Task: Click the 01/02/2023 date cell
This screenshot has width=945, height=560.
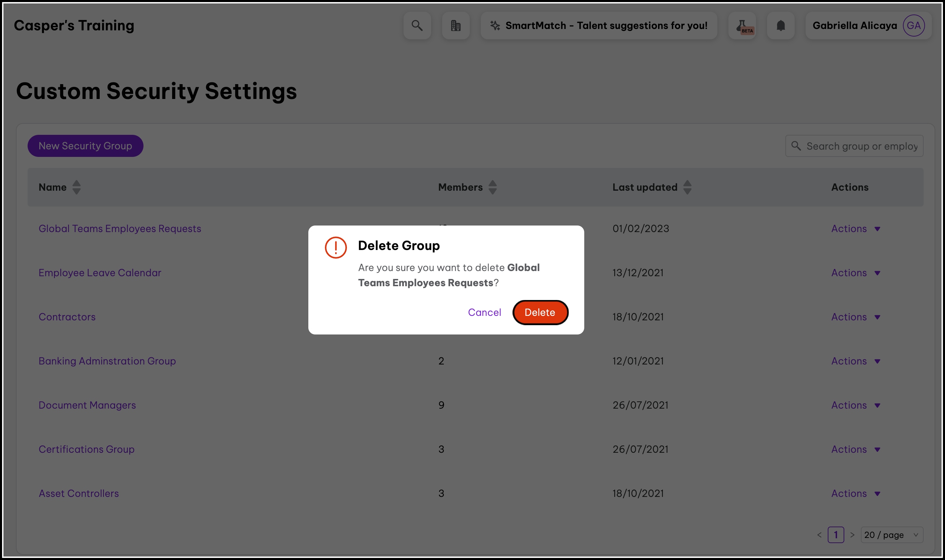Action: click(640, 229)
